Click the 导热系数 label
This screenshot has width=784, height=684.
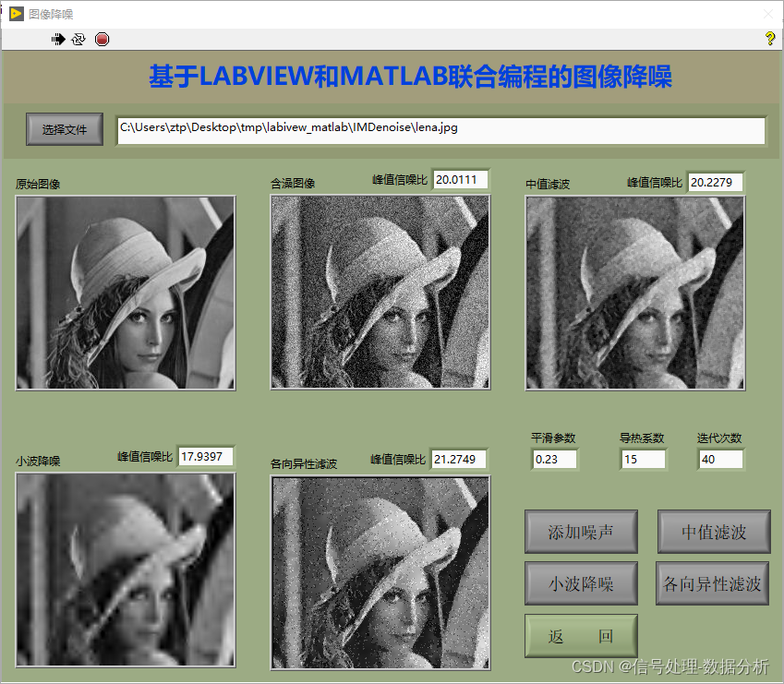pos(642,438)
